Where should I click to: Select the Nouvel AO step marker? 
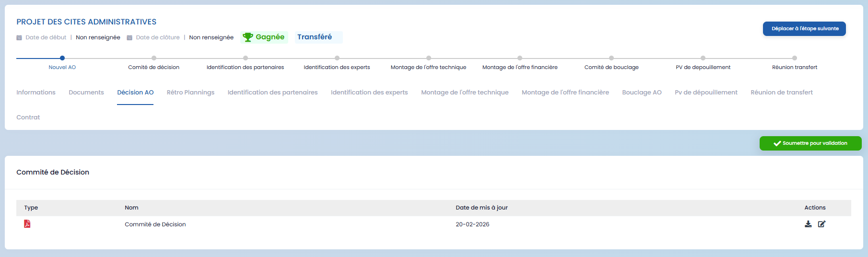62,58
